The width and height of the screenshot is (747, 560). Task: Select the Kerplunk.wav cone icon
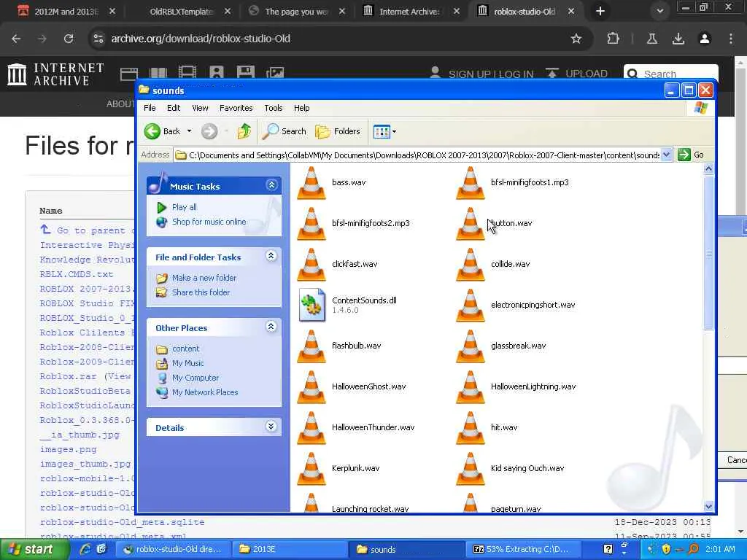311,469
